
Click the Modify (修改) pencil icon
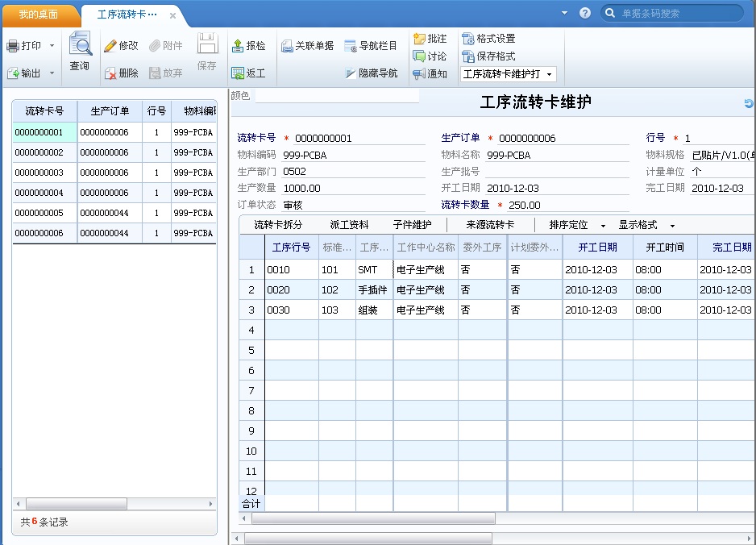[110, 46]
